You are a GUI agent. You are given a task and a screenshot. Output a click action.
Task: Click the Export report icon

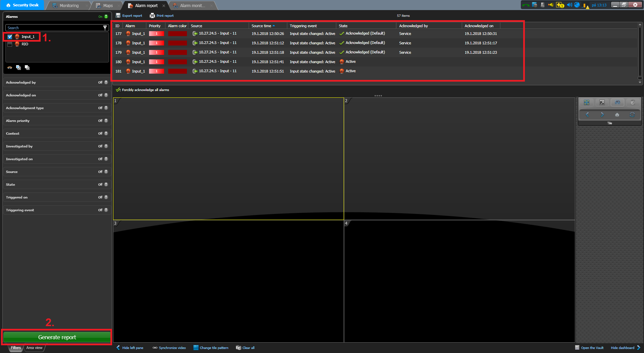[118, 15]
